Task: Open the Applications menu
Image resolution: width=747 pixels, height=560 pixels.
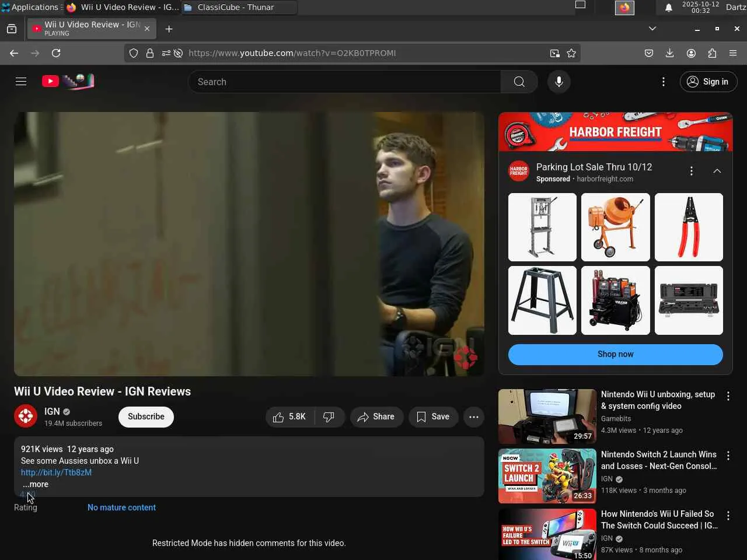Action: [30, 7]
